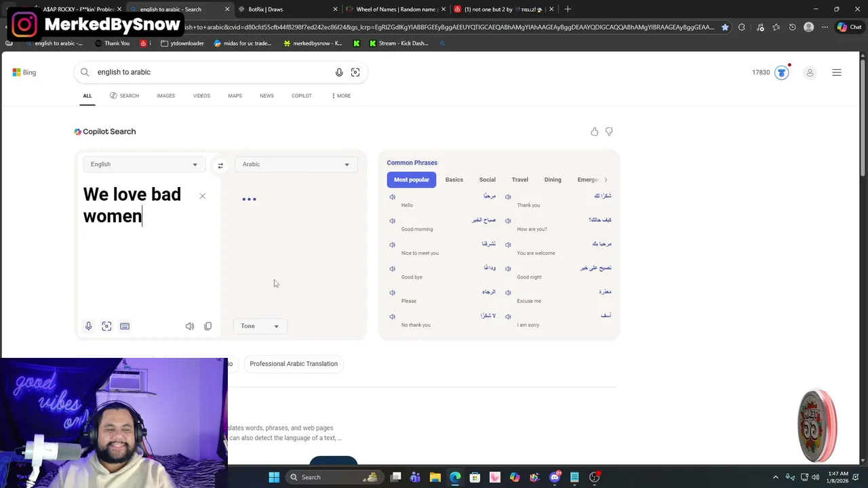The width and height of the screenshot is (868, 488).
Task: Select the Most popular phrases category
Action: pos(412,180)
